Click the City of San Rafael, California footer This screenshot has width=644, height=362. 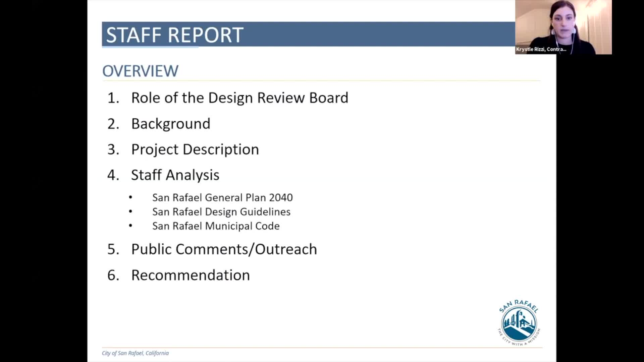[x=135, y=353]
